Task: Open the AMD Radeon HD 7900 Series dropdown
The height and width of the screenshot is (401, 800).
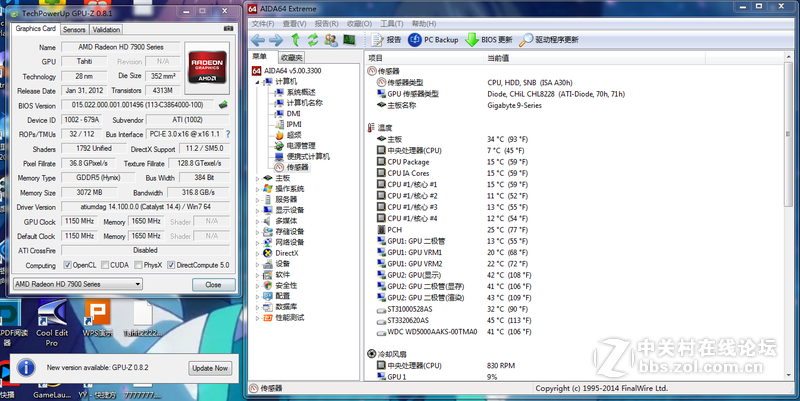Action: pos(78,284)
